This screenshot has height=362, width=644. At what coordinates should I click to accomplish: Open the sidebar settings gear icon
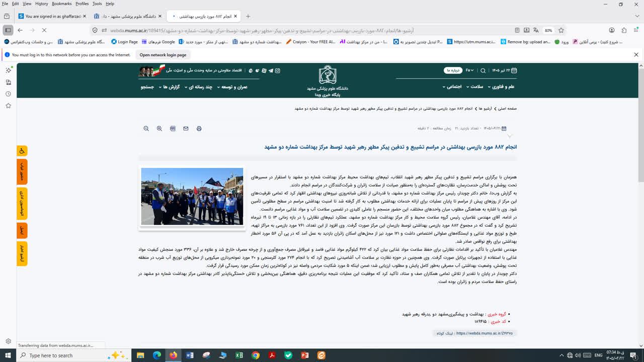tap(8, 341)
